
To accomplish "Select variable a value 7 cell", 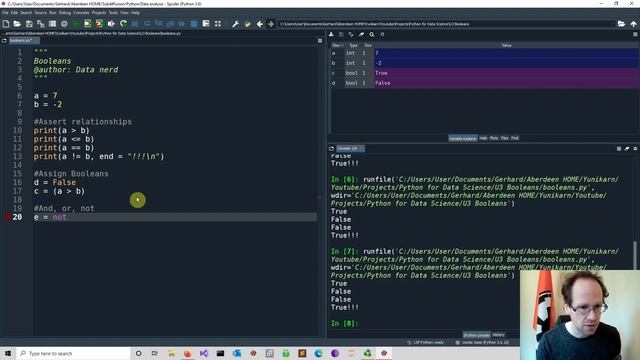I will point(506,53).
